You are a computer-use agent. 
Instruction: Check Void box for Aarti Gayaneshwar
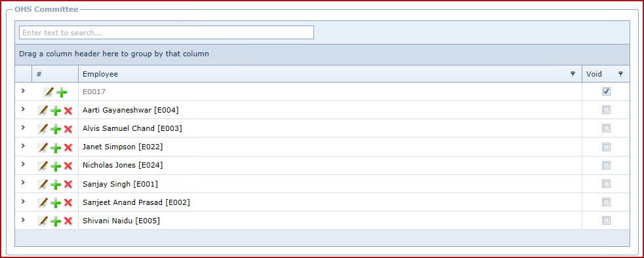pos(606,110)
